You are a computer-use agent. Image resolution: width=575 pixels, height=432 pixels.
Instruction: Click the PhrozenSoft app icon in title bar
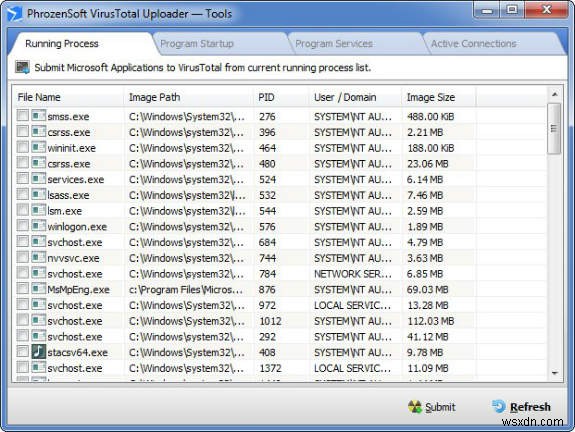point(14,14)
